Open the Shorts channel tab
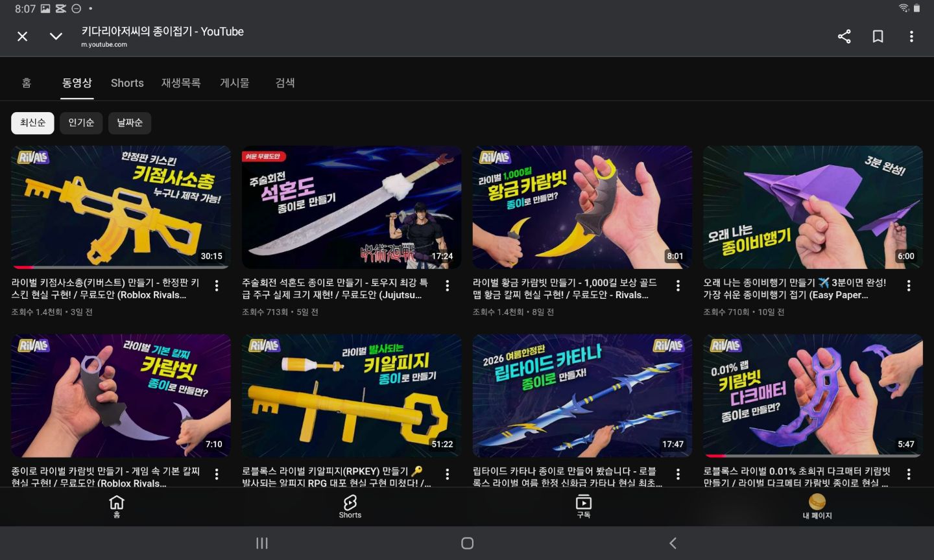934x560 pixels. tap(127, 83)
